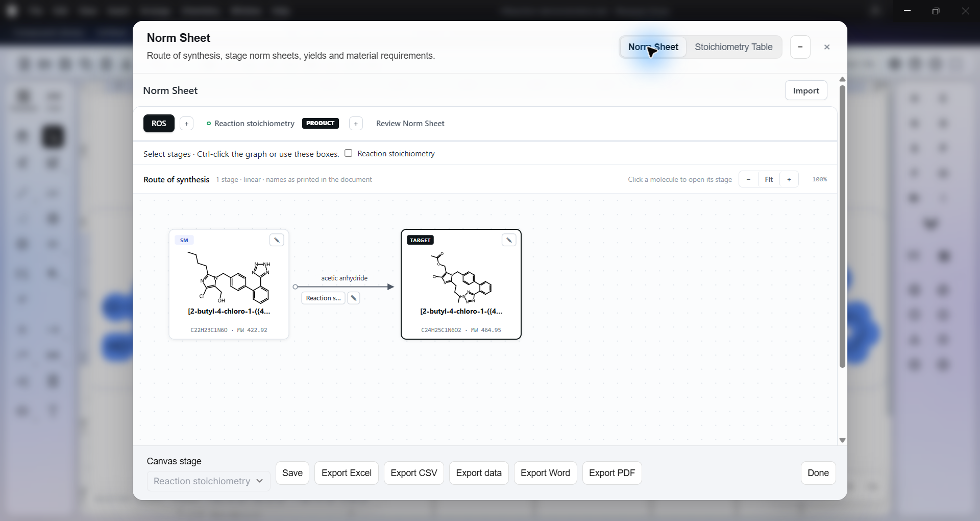Zoom out the route graph

point(748,179)
